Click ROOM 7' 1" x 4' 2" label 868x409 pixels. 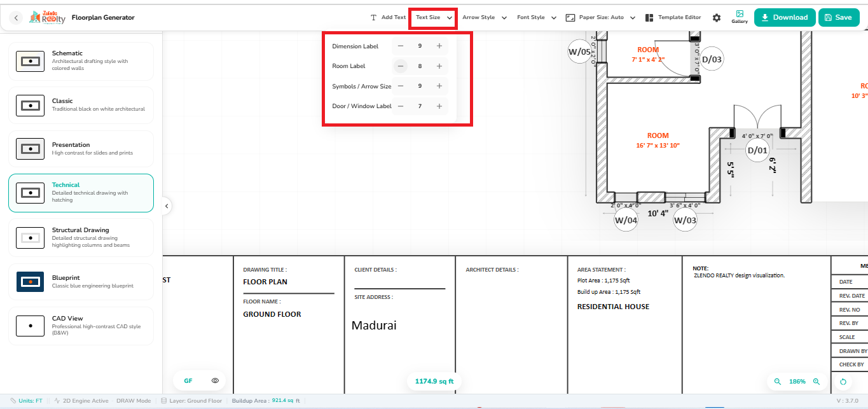(x=648, y=54)
